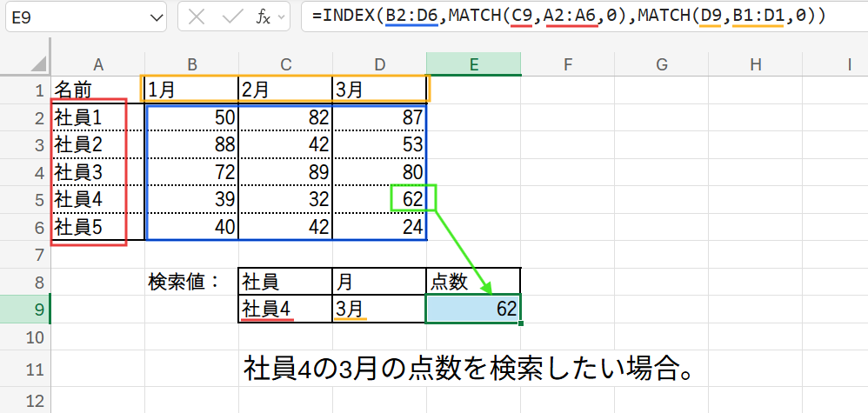Image resolution: width=868 pixels, height=413 pixels.
Task: Click the 月 header in cell D8
Action: [379, 282]
